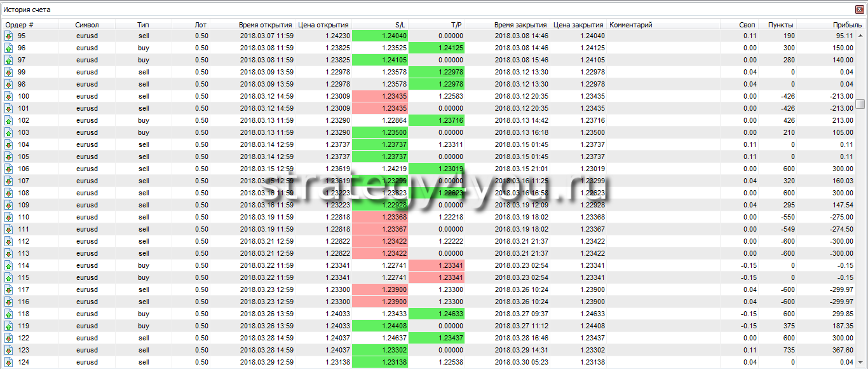Click the S/L column header

(x=400, y=25)
